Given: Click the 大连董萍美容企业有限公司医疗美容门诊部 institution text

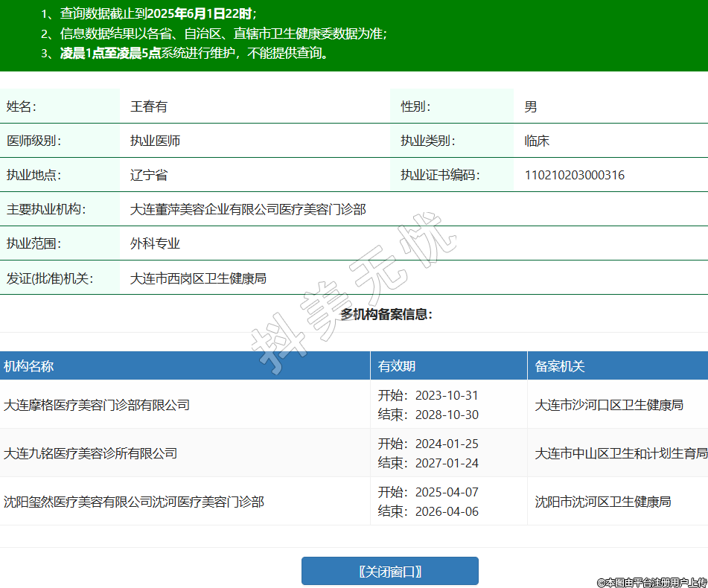Looking at the screenshot, I should [x=248, y=210].
